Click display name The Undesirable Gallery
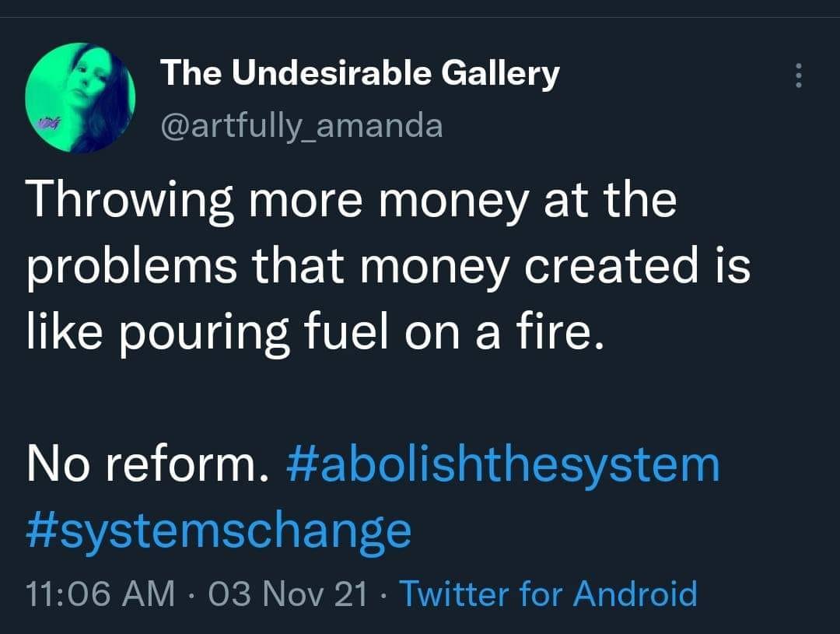Image resolution: width=840 pixels, height=634 pixels. 359,73
